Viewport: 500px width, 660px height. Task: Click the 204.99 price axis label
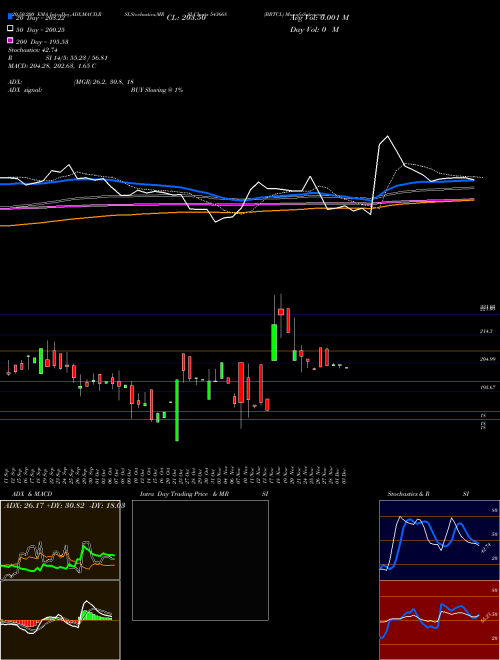487,359
